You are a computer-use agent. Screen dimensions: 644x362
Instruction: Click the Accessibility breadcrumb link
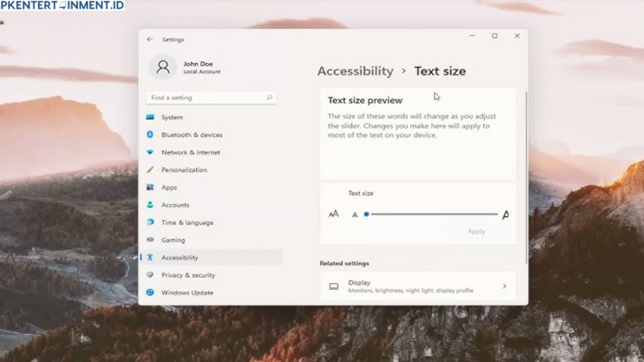pos(355,71)
